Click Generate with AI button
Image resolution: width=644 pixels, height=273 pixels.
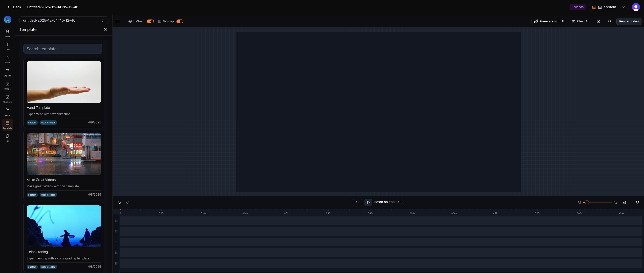(549, 21)
